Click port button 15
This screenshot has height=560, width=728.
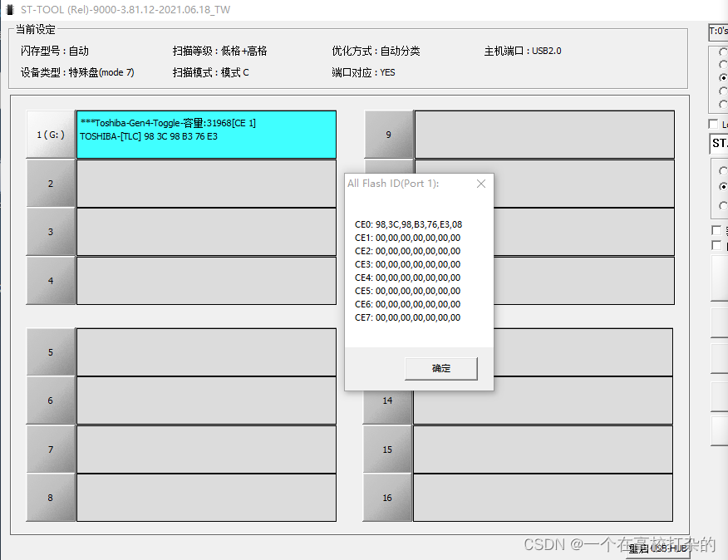(387, 449)
